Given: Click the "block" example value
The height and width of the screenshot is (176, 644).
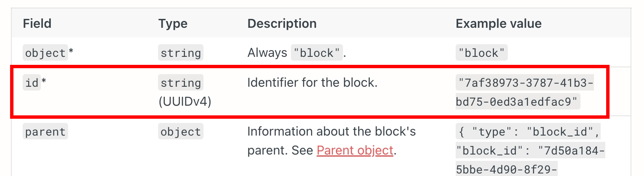Looking at the screenshot, I should pos(482,53).
